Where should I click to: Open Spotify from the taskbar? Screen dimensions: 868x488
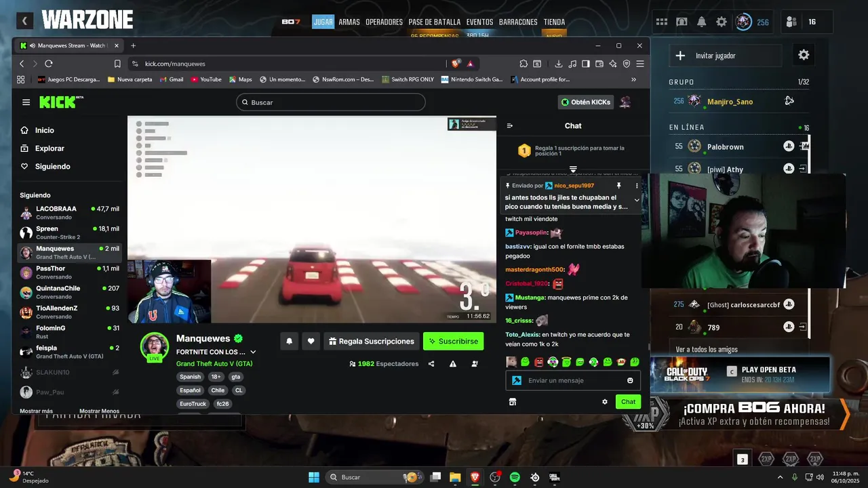coord(515,477)
